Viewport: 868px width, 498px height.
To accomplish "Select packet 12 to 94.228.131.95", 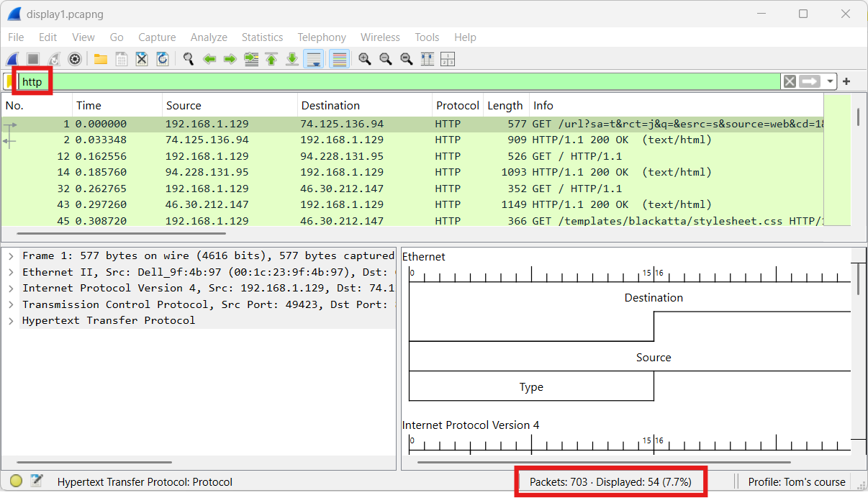I will click(412, 156).
